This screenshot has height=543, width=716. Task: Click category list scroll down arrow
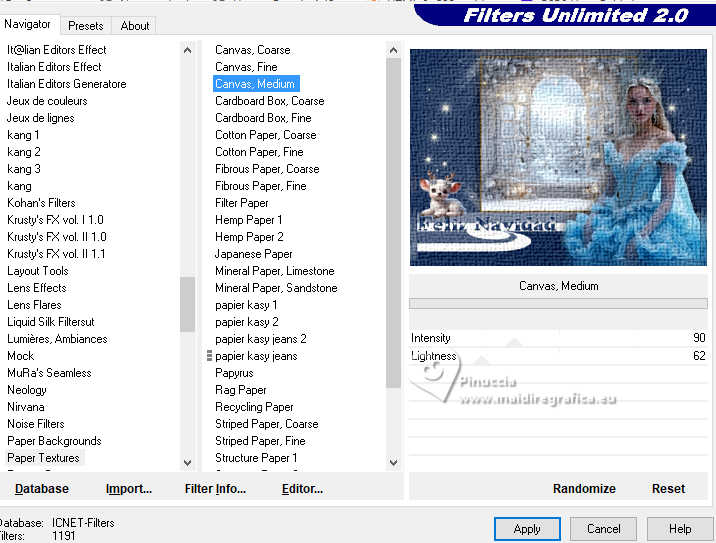(187, 462)
